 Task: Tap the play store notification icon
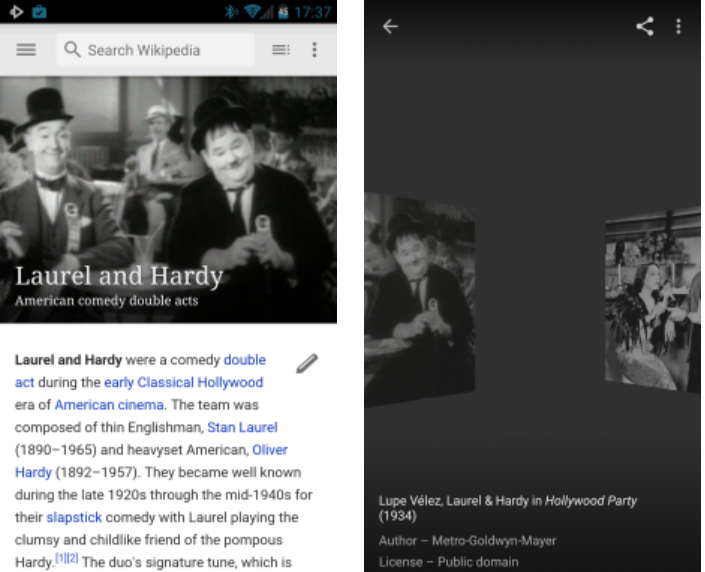(16, 11)
